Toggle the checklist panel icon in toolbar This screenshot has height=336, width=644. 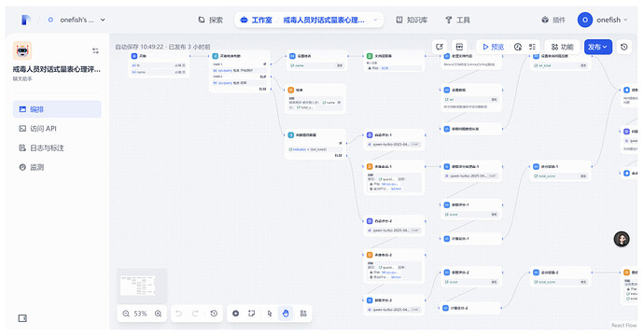[x=532, y=47]
